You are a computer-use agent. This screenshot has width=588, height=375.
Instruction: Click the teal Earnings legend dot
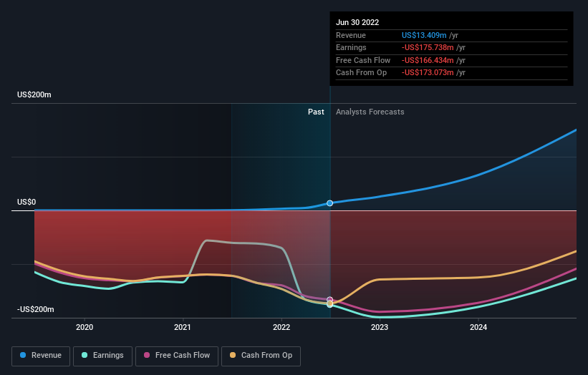(x=85, y=355)
